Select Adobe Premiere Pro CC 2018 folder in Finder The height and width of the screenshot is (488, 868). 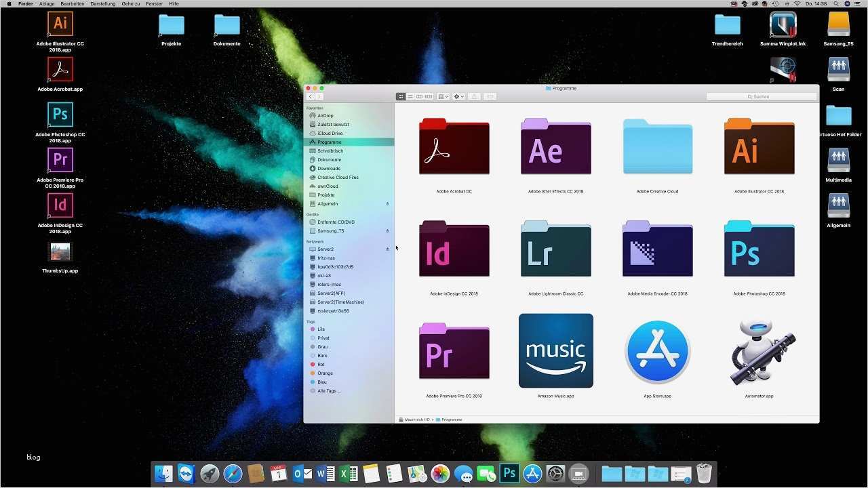point(454,351)
